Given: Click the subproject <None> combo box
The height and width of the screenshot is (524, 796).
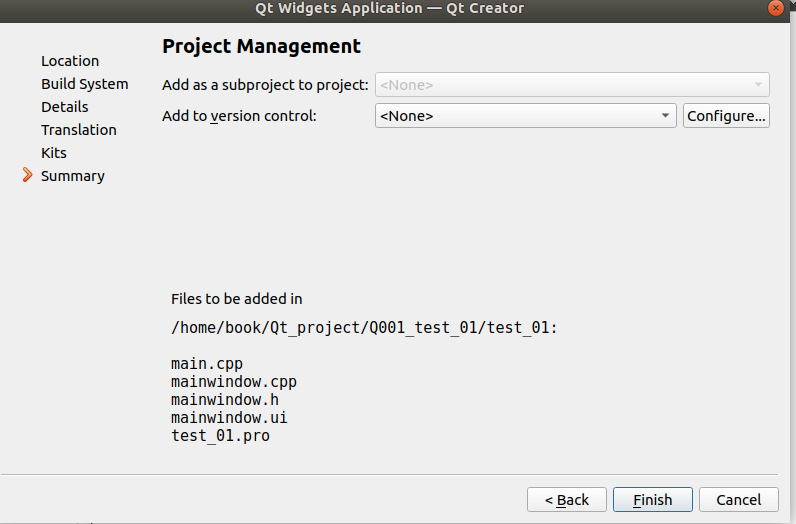Looking at the screenshot, I should [572, 85].
